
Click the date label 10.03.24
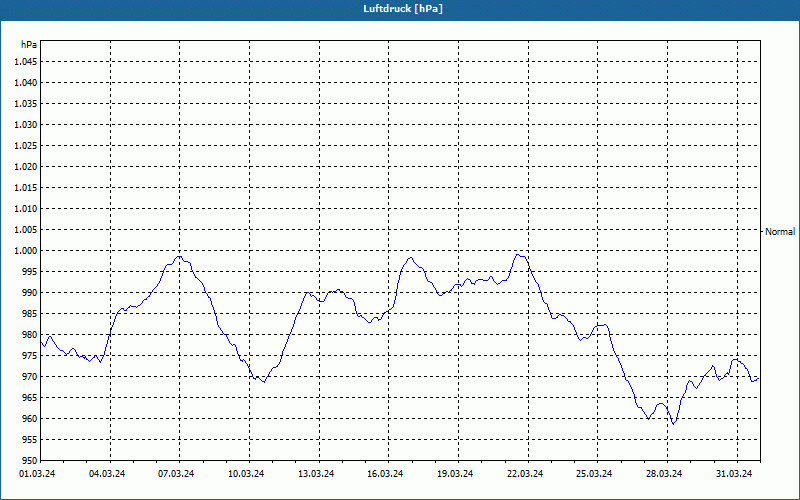[246, 474]
